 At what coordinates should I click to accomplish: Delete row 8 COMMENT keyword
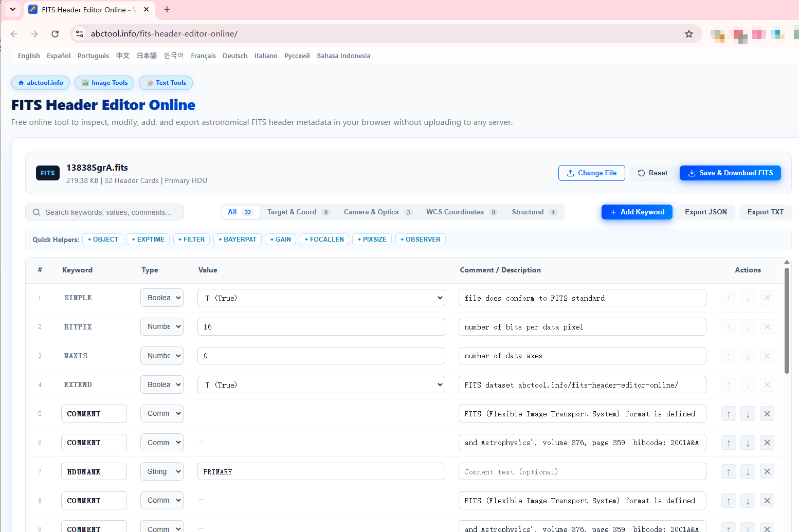click(x=767, y=501)
